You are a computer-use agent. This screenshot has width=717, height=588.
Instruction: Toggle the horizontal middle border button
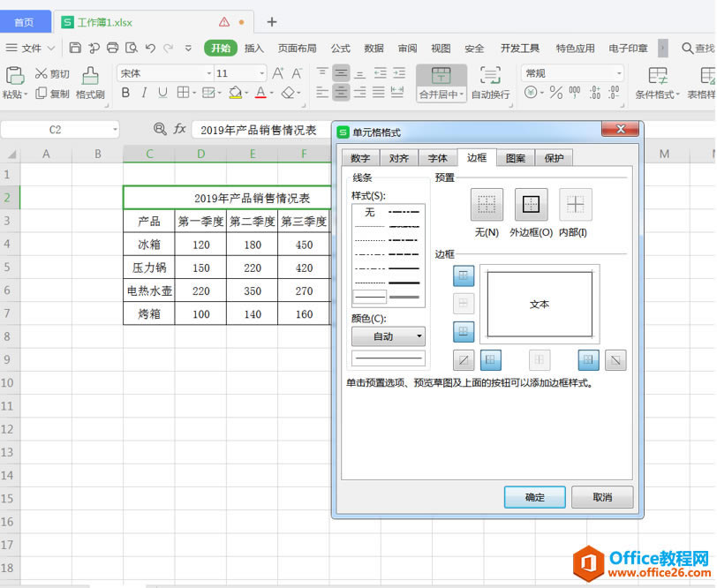pos(464,303)
